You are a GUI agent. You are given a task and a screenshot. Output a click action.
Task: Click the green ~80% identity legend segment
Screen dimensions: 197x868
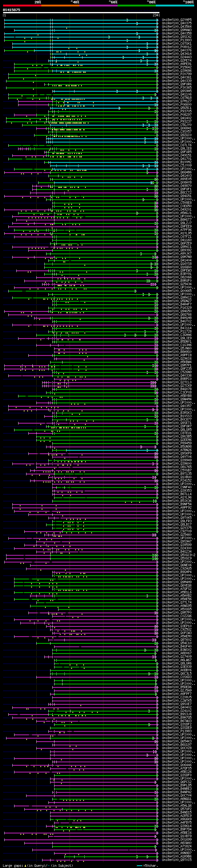[x=136, y=6]
